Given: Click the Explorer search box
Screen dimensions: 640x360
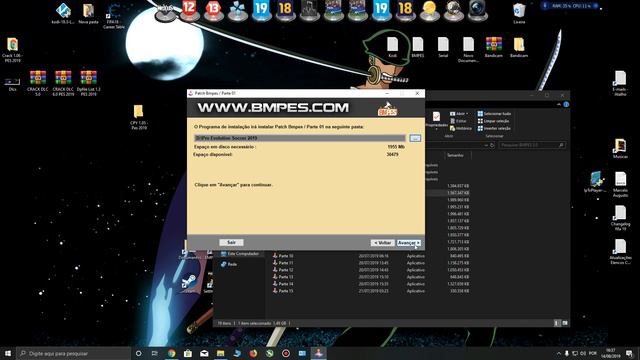Looking at the screenshot, I should pos(532,145).
